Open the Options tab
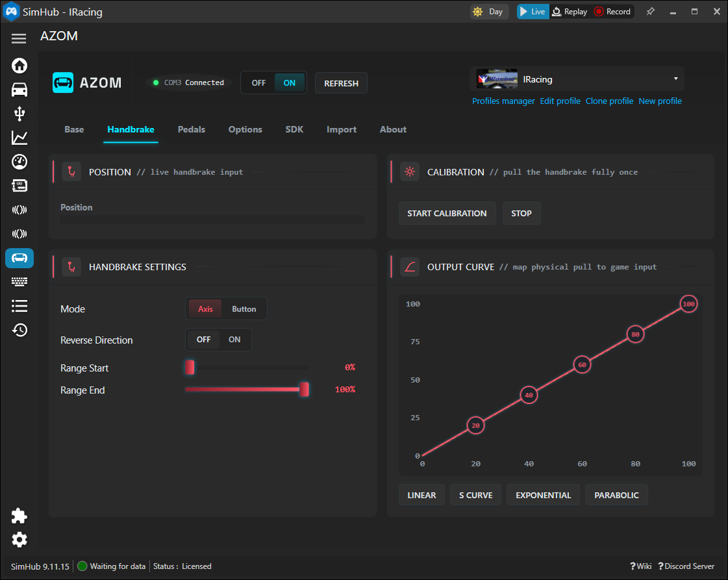728x580 pixels. (245, 129)
